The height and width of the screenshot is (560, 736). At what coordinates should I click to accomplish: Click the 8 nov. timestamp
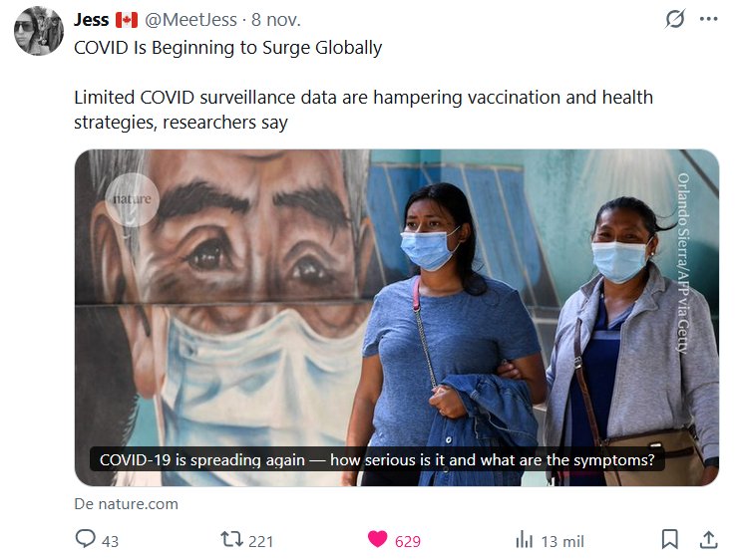coord(275,20)
